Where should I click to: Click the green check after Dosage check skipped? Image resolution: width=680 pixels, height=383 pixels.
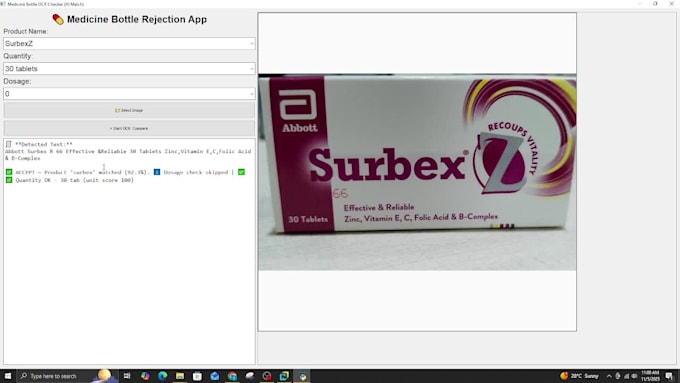(x=242, y=172)
